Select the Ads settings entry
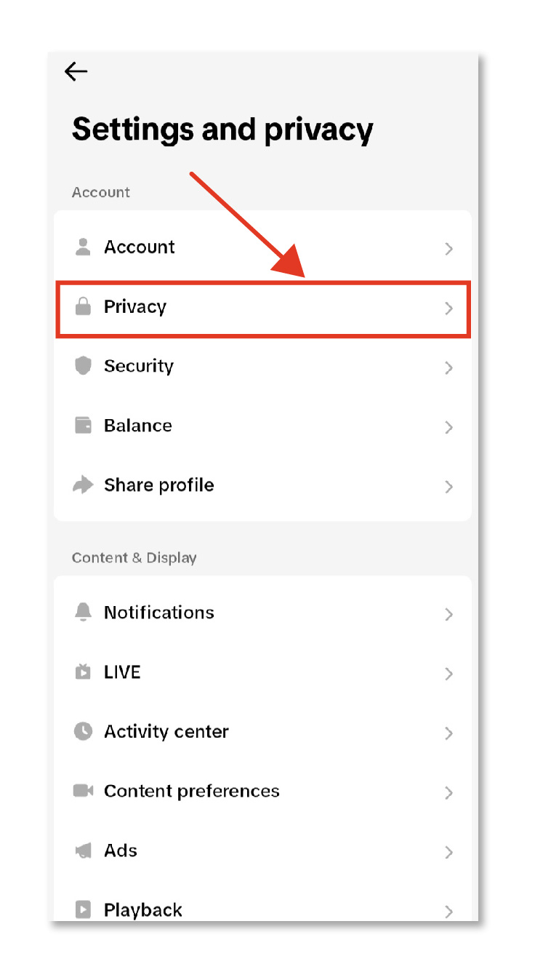 [121, 850]
